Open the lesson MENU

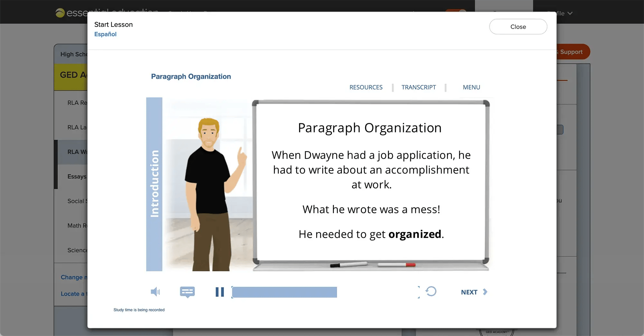point(471,87)
